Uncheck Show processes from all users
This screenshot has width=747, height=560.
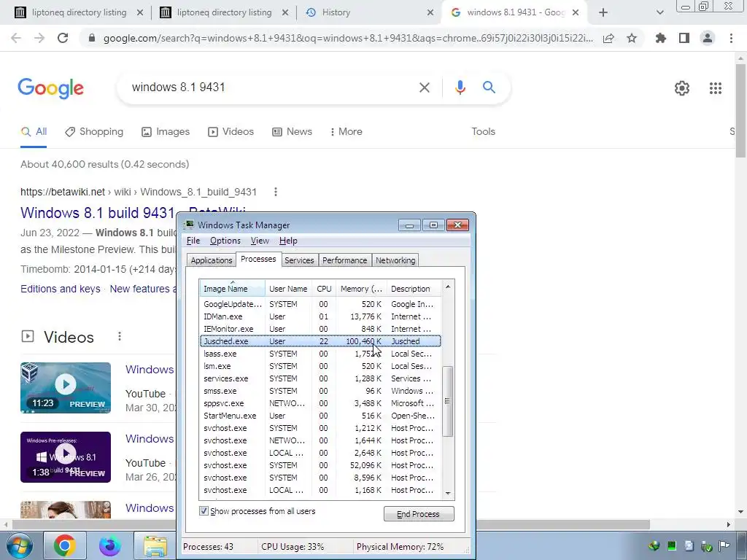pyautogui.click(x=204, y=511)
